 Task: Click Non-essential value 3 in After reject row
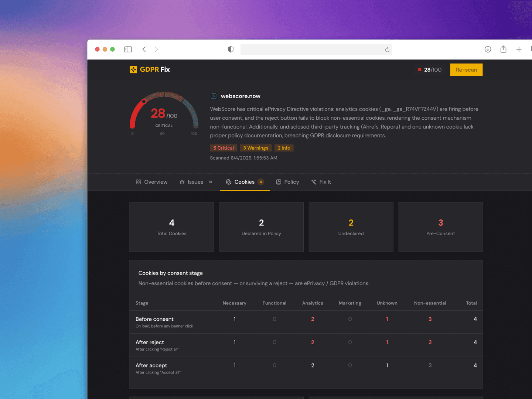coord(430,342)
